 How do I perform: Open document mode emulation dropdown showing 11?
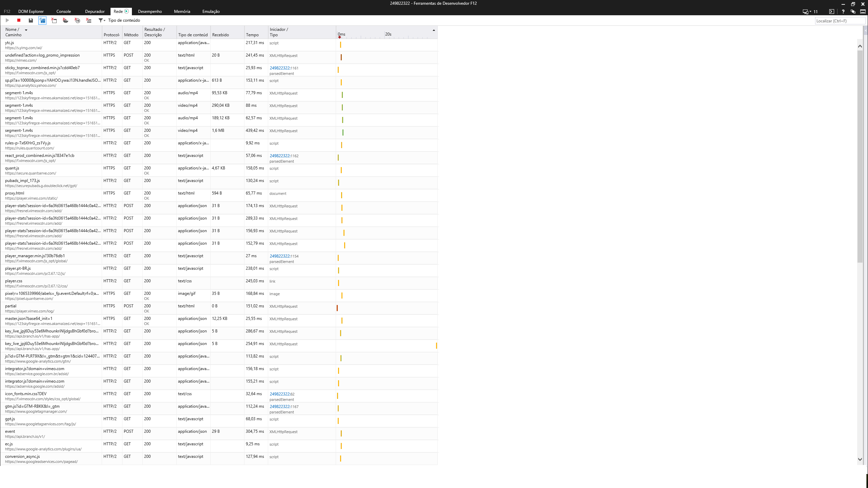[x=810, y=12]
